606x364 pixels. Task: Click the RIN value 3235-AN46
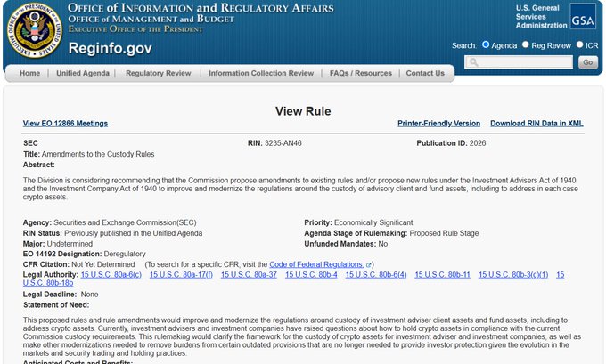[283, 143]
